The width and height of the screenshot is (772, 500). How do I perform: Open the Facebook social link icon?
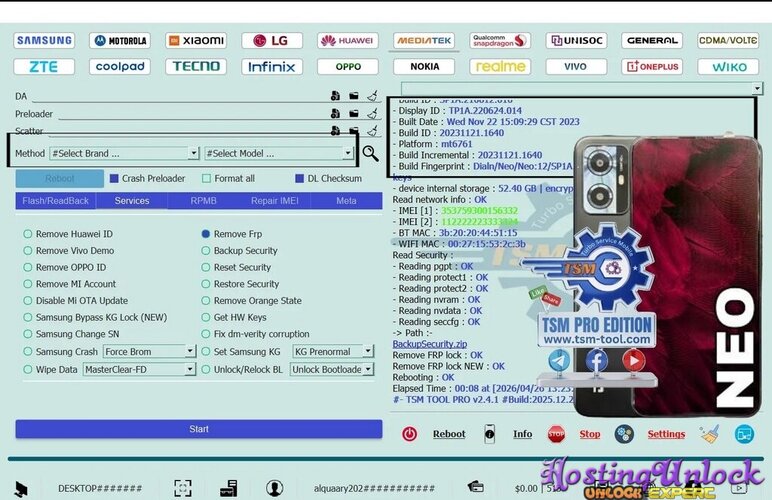[x=596, y=360]
